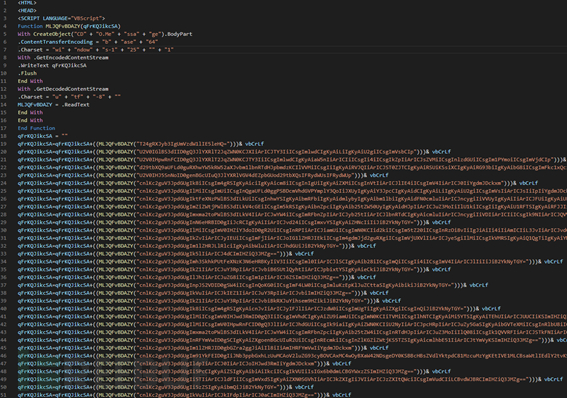567x398 pixels.
Task: Click line number 27 in the gutter
Action: click(4, 207)
